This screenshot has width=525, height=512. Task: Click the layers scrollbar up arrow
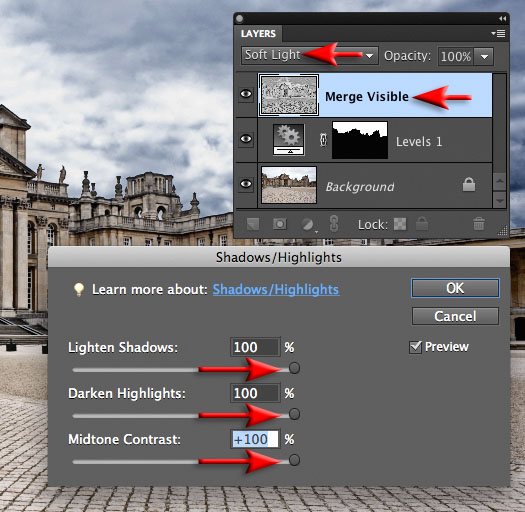[x=500, y=181]
